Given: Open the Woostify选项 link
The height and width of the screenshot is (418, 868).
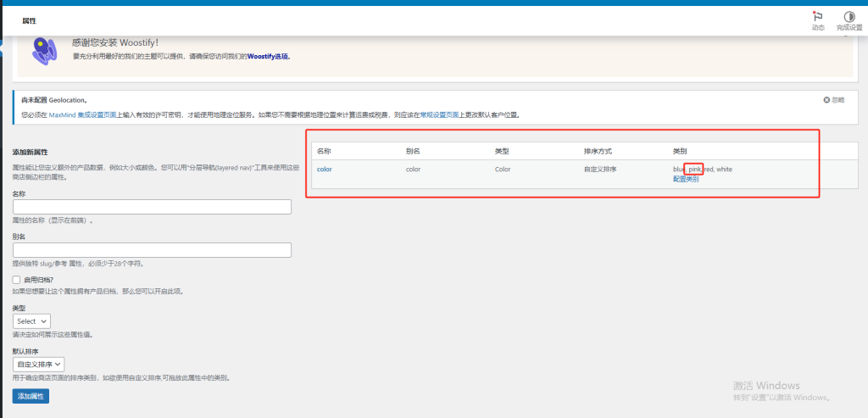Looking at the screenshot, I should tap(268, 57).
